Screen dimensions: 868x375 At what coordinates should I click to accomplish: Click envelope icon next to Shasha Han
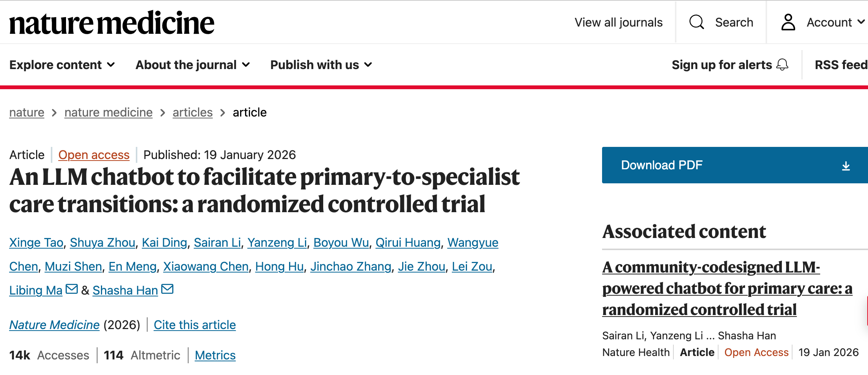coord(167,289)
